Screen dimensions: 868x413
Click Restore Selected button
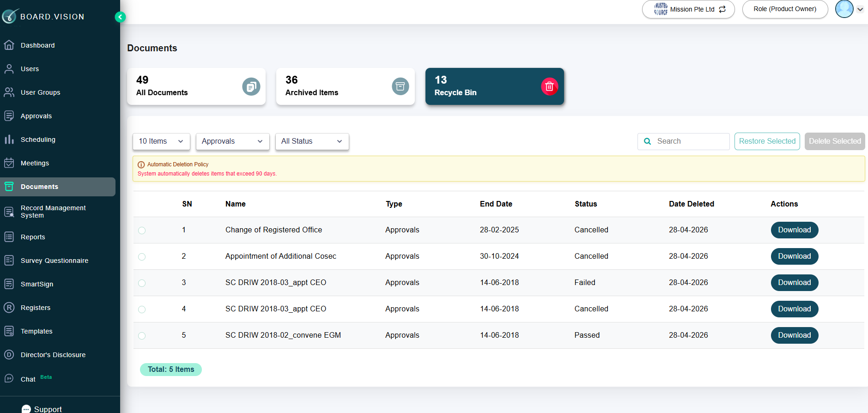pos(767,141)
